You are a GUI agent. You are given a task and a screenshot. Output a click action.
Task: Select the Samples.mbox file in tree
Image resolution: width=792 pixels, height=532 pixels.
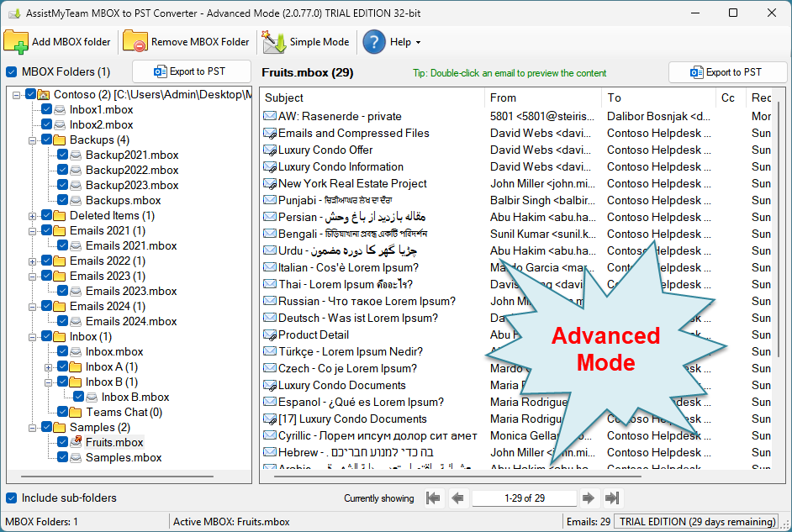[124, 457]
